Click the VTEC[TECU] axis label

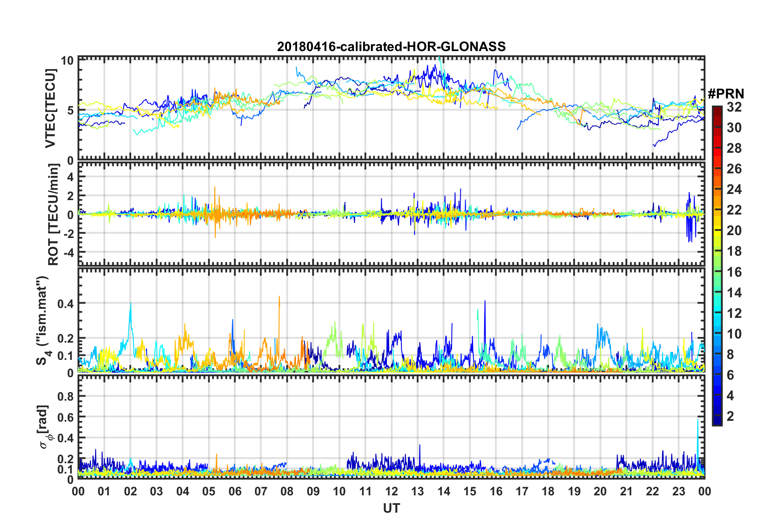[50, 108]
